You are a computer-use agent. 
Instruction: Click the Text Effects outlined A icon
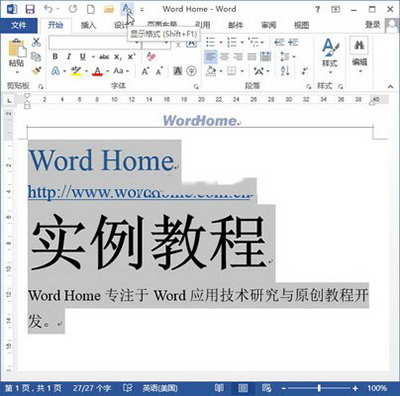56,71
